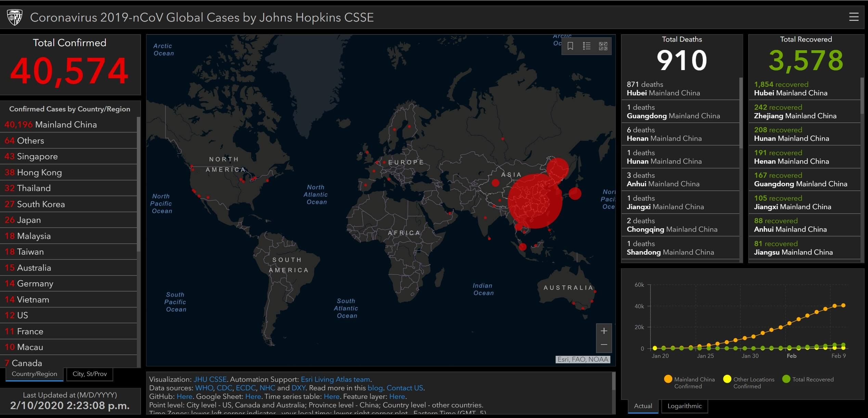Viewport: 868px width, 418px height.
Task: Zoom out on the map with minus
Action: tap(604, 345)
